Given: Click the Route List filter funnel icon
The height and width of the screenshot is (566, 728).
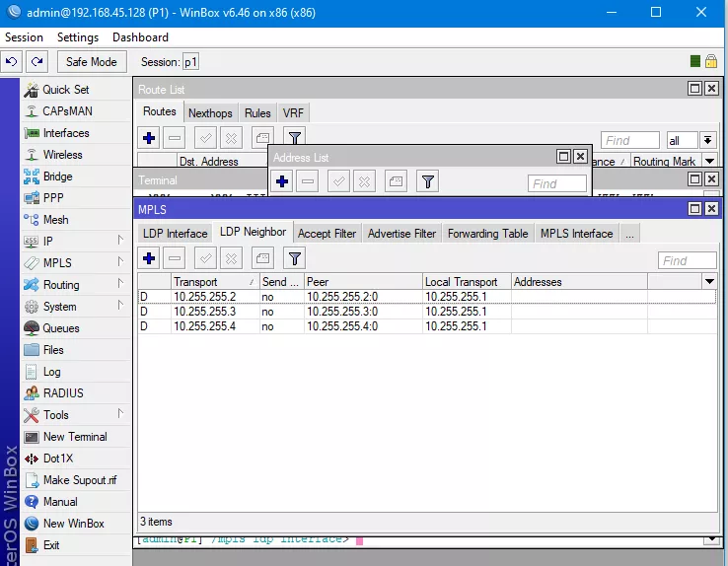Looking at the screenshot, I should click(x=294, y=137).
